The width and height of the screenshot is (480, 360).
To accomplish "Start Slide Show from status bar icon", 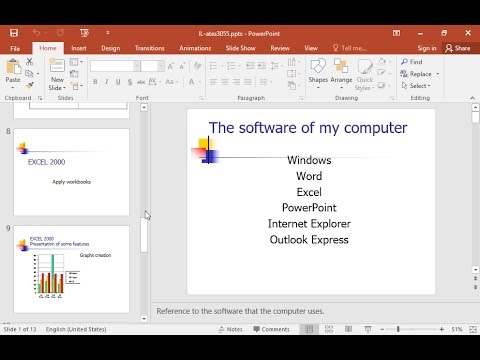I will click(368, 329).
